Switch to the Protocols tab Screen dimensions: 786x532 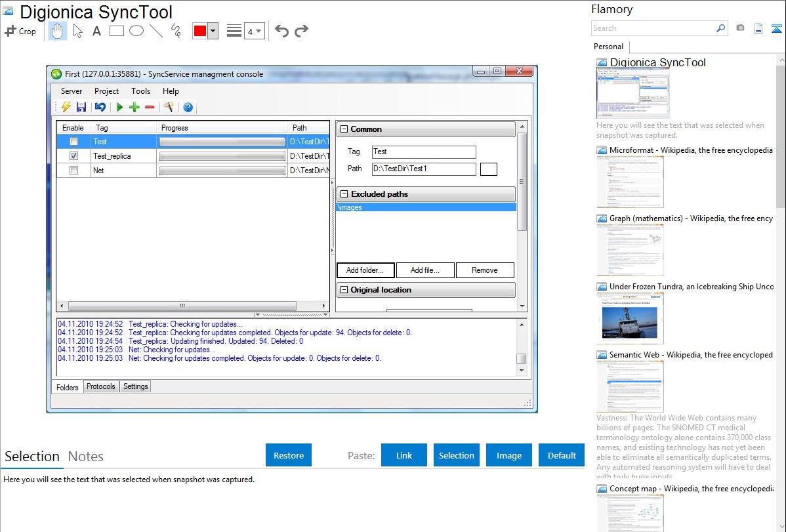click(101, 386)
